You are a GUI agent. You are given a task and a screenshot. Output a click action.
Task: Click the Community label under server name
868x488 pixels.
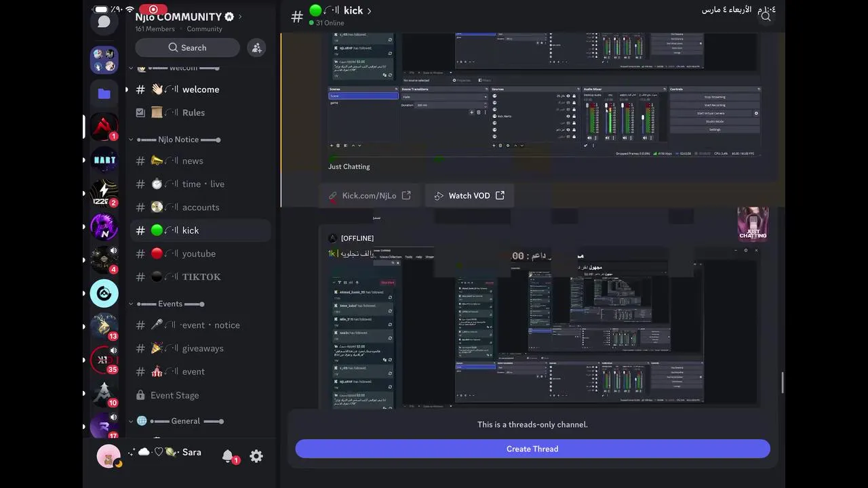[x=204, y=29]
